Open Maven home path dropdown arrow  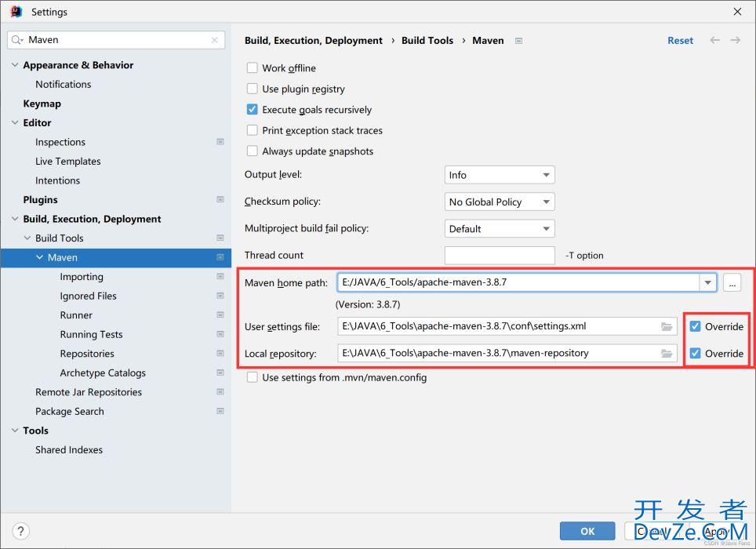tap(708, 282)
